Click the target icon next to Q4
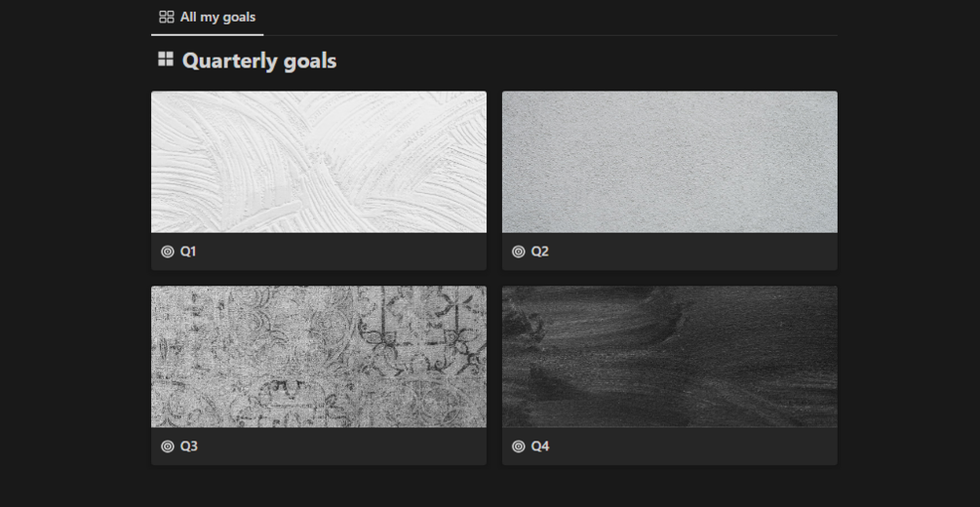Screen dimensions: 980x507 tap(518, 447)
